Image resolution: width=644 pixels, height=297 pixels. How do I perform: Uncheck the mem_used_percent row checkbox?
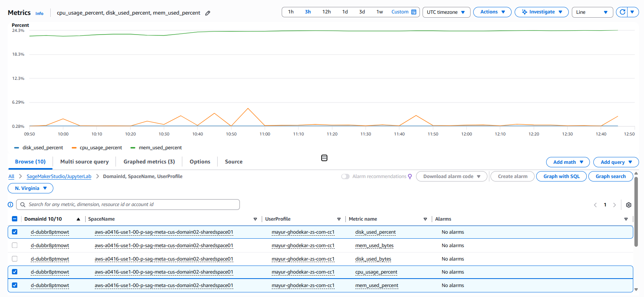pos(15,285)
